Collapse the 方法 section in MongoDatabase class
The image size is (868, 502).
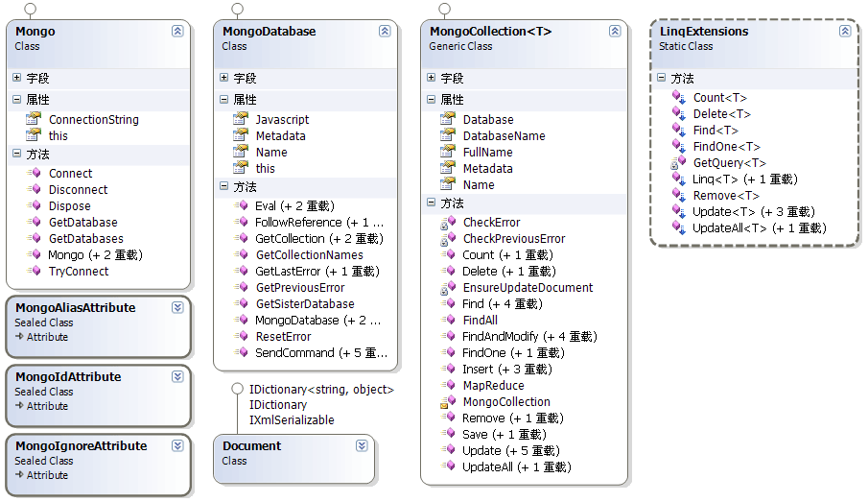tap(223, 186)
